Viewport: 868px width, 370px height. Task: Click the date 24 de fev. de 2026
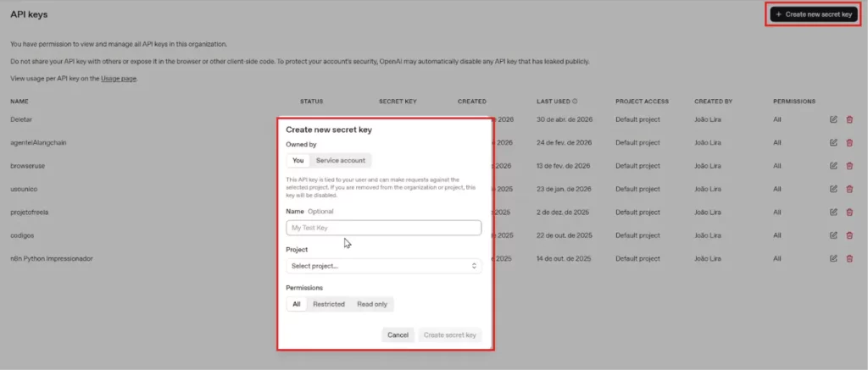coord(564,143)
